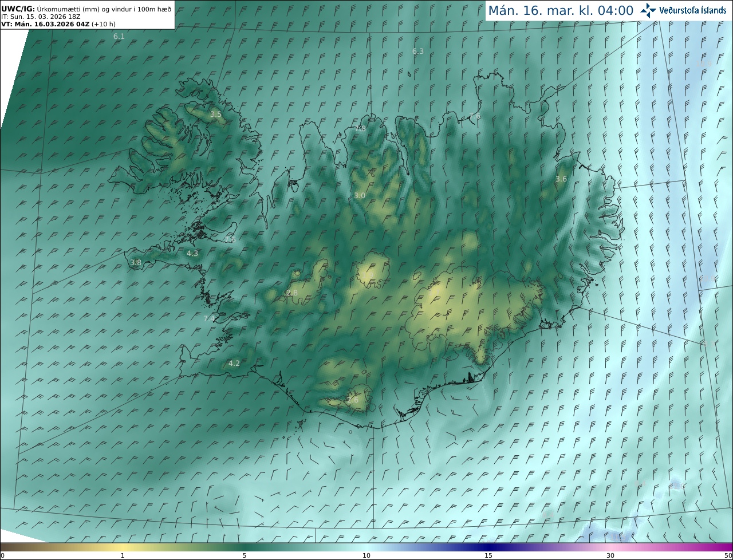This screenshot has height=560, width=733.
Task: Click the colour scale label 50
Action: pos(728,555)
